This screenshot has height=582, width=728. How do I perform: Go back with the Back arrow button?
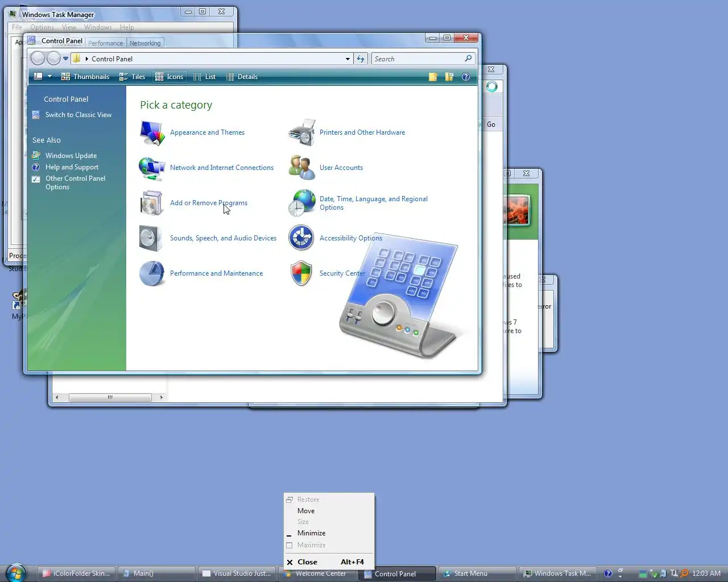pos(38,59)
